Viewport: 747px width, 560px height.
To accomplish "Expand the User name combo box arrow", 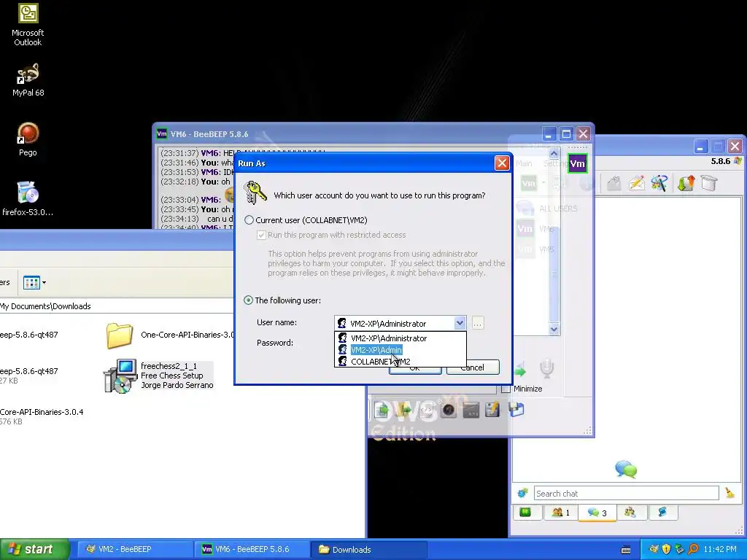I will (460, 323).
